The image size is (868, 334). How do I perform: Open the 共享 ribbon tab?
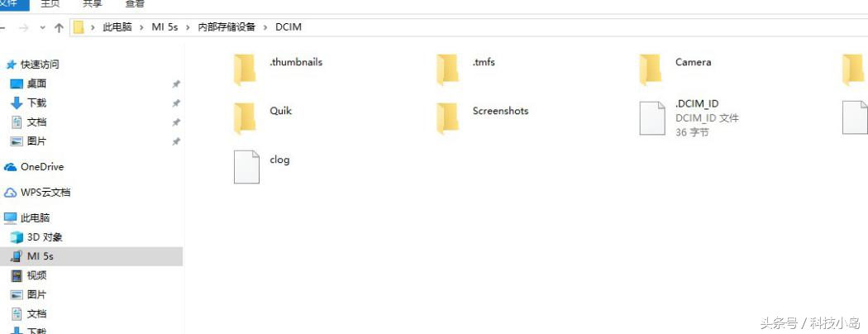coord(92,4)
